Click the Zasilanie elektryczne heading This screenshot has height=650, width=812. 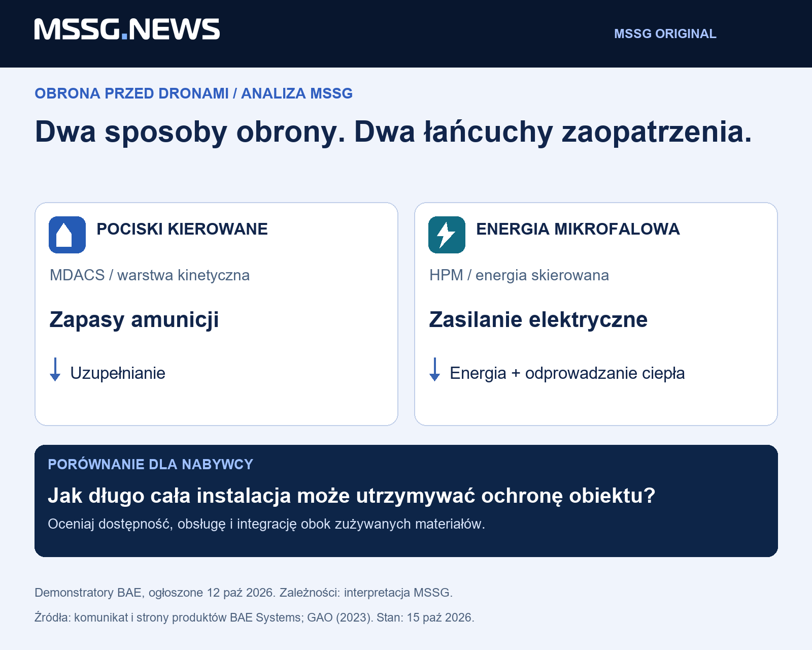point(538,320)
